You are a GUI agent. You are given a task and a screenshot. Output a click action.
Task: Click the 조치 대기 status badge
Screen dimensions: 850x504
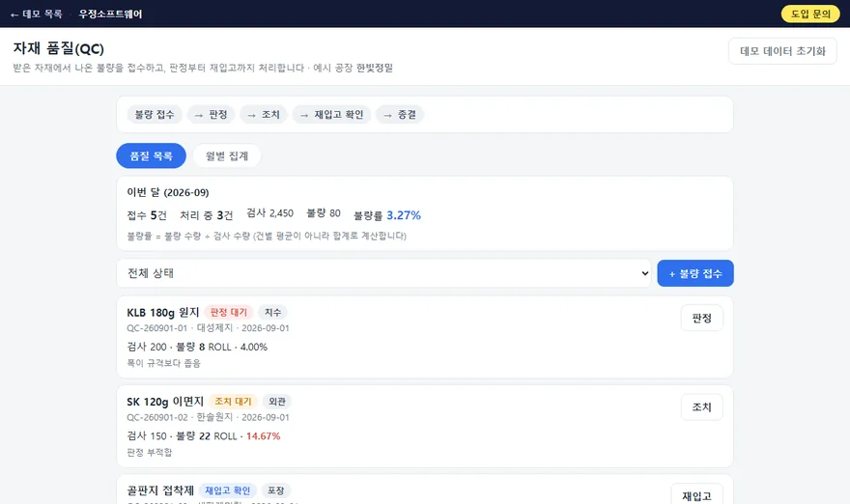coord(233,402)
